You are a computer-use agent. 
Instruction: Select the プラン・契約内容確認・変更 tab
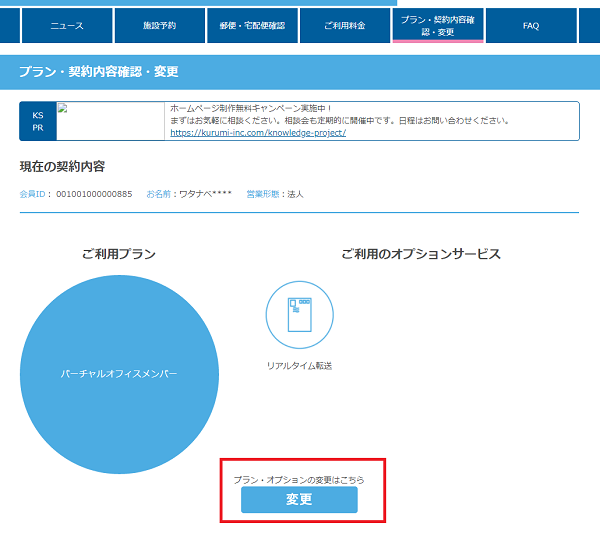[x=438, y=25]
